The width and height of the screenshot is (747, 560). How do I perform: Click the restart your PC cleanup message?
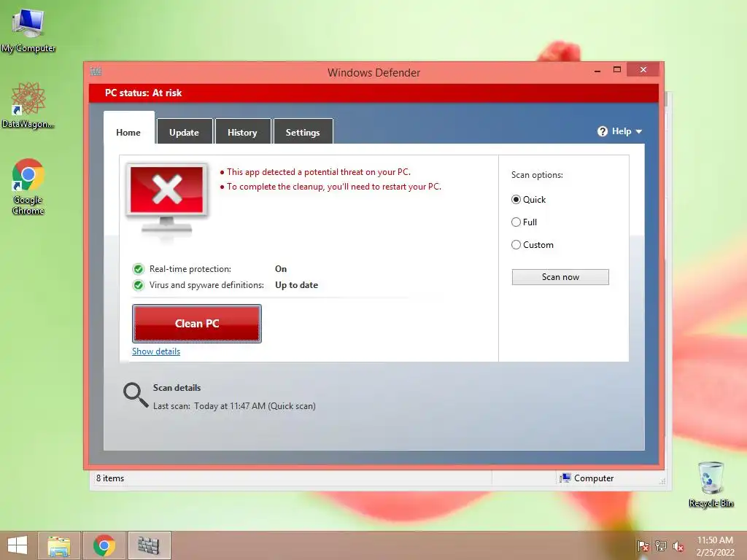click(x=334, y=187)
